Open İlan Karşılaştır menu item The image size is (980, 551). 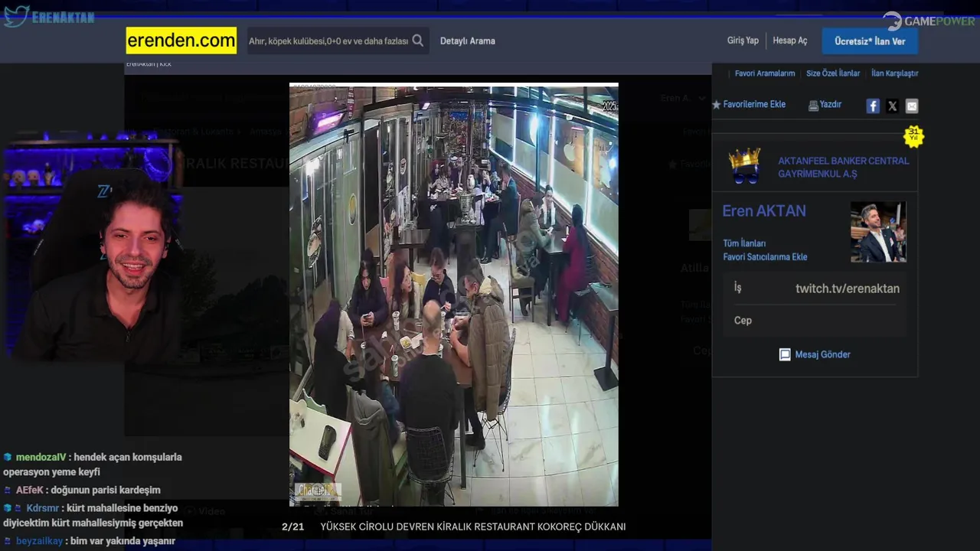click(895, 73)
